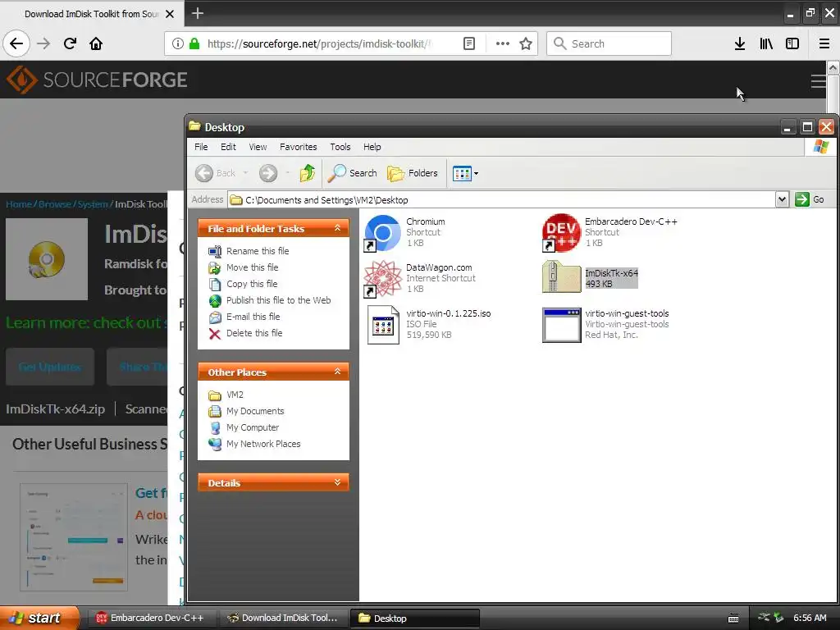Image resolution: width=840 pixels, height=630 pixels.
Task: Click Explorer Forward toolbar button
Action: coord(268,173)
